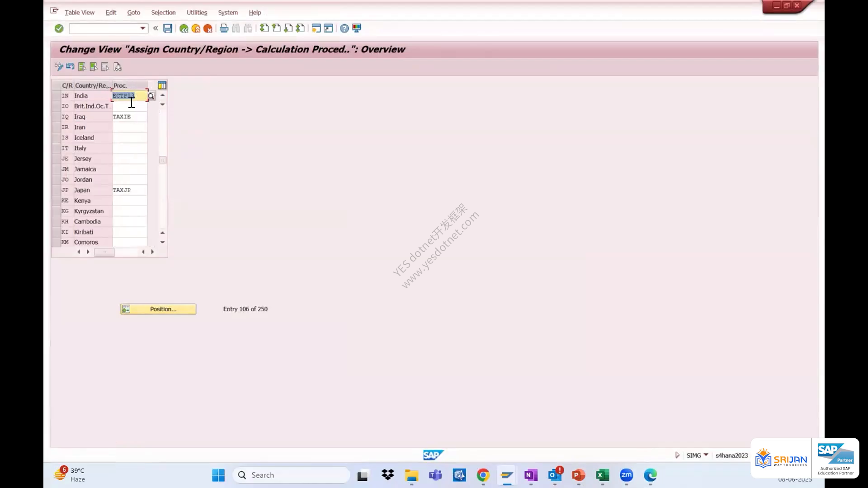Click the taskbar Search box
Viewport: 868px width, 488px height.
coord(292,475)
